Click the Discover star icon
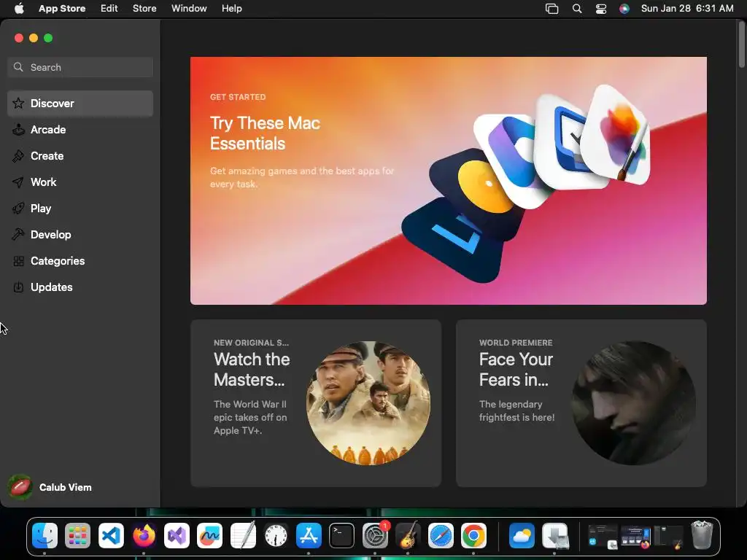The image size is (747, 560). (x=18, y=104)
